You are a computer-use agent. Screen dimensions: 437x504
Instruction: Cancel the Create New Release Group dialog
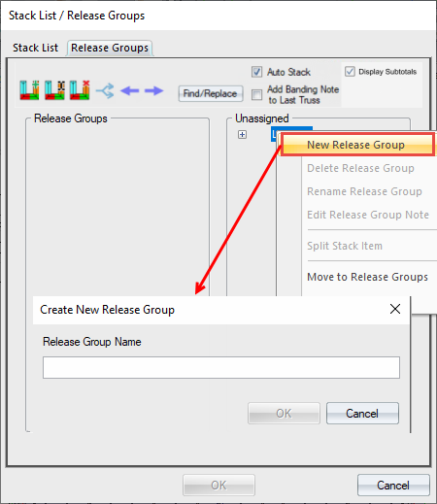point(362,414)
